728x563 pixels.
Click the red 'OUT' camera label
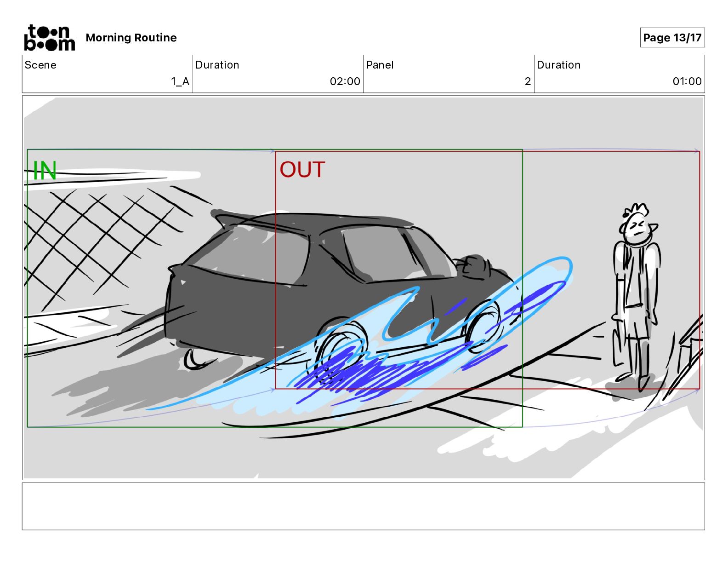(302, 169)
